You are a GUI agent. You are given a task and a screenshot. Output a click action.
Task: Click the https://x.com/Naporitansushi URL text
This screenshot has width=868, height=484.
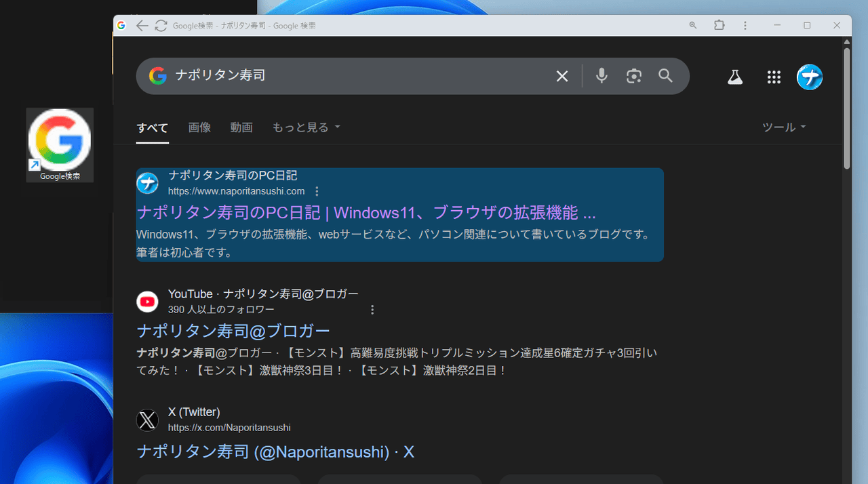(x=229, y=428)
